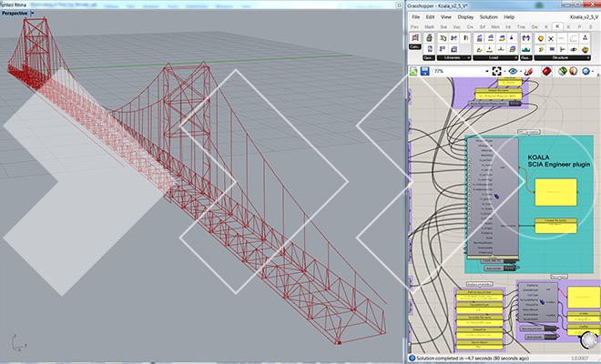Click the grey curve icon in Structure panel

tap(574, 38)
